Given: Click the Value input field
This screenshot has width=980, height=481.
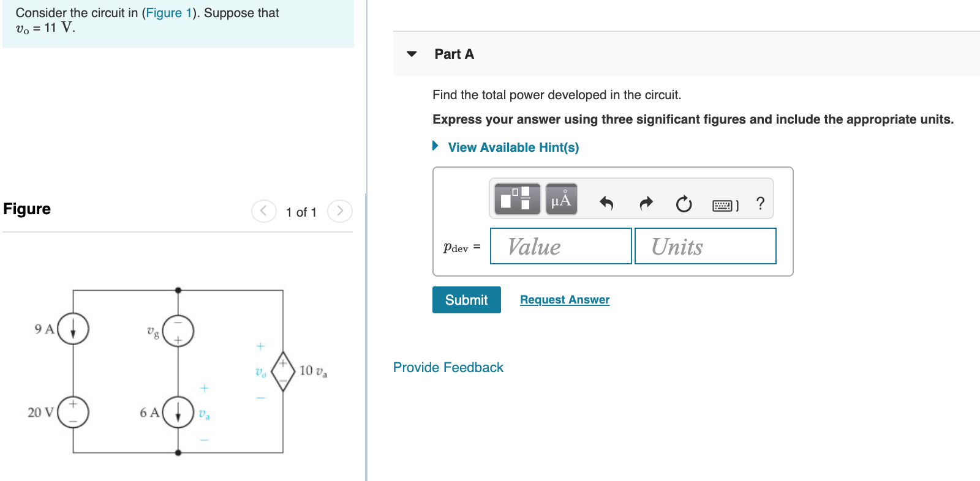Looking at the screenshot, I should click(560, 246).
